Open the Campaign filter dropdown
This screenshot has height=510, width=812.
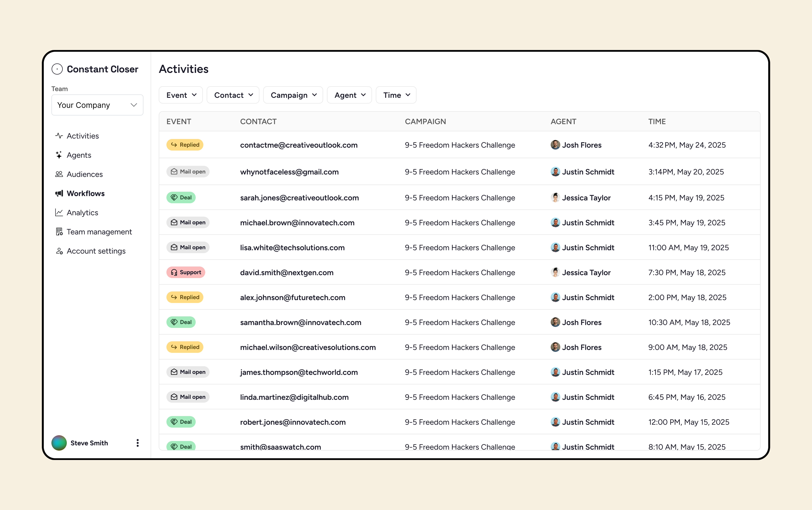293,95
